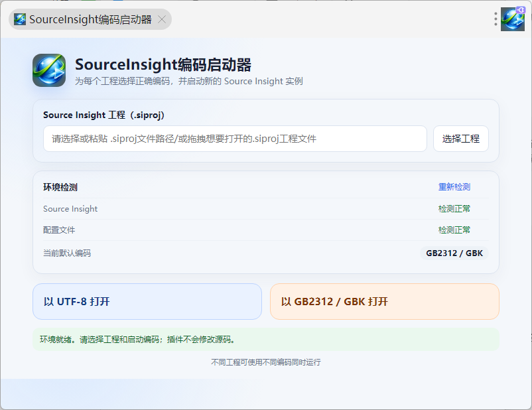Close the SourceInsight编码启动器 tab
Screen dimensions: 532x410
tap(162, 19)
